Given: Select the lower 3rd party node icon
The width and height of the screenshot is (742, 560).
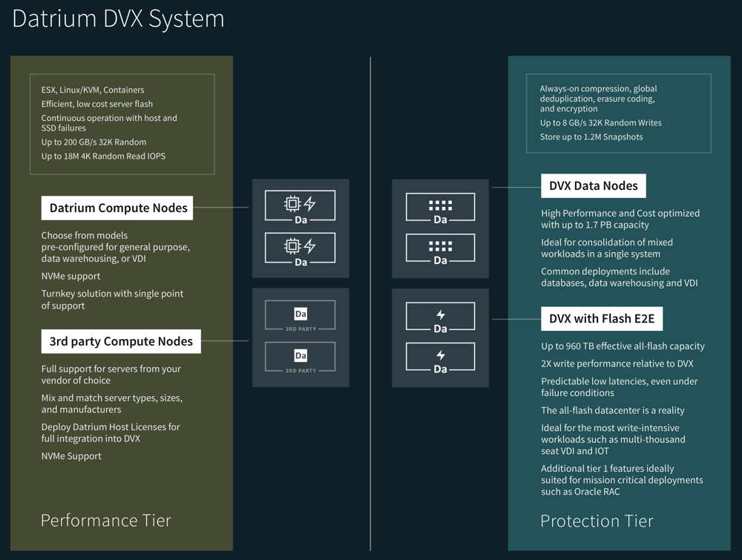Looking at the screenshot, I should click(300, 357).
